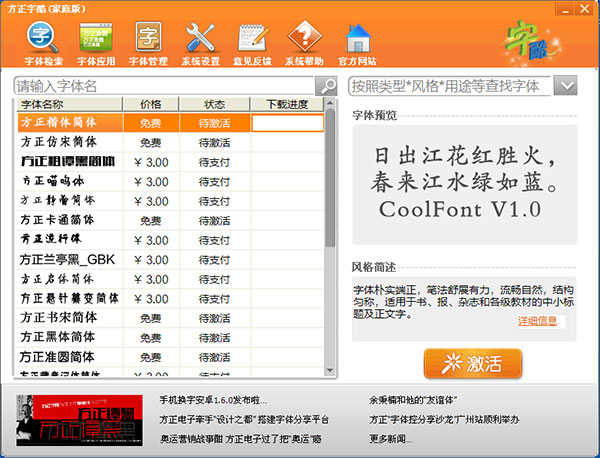Select the 方正流行体 font row
This screenshot has height=458, width=600.
click(171, 240)
